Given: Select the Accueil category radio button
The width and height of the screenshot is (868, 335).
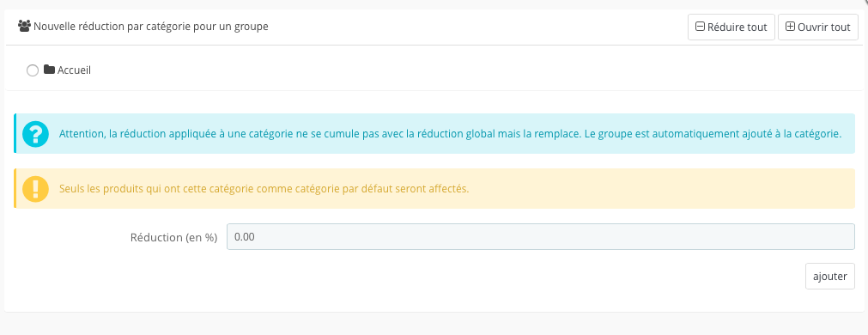Looking at the screenshot, I should [x=33, y=70].
